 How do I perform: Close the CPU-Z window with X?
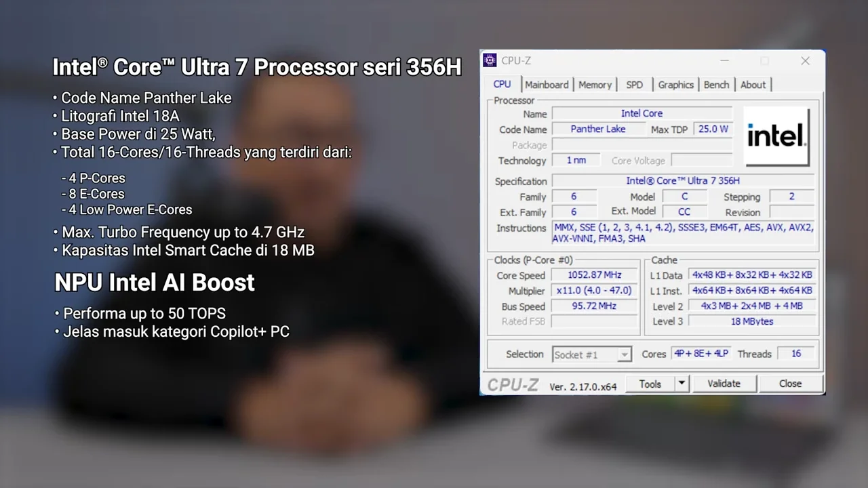coord(805,60)
